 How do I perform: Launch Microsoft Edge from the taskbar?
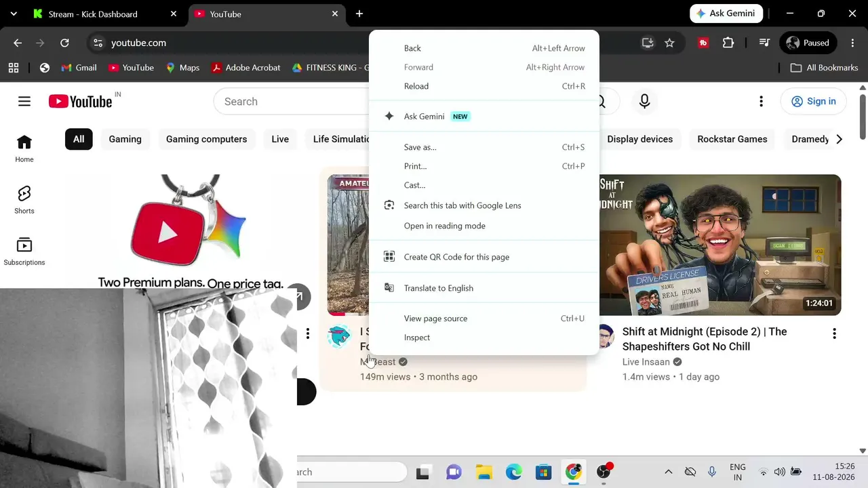click(513, 472)
